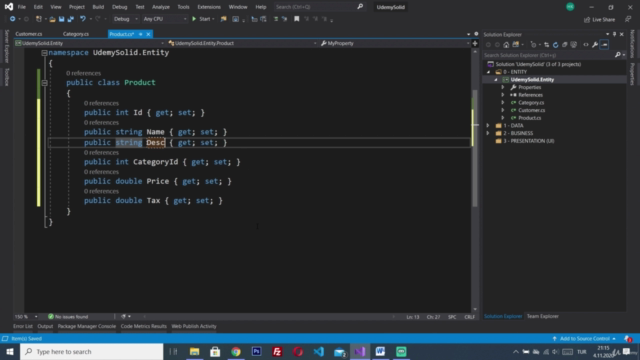This screenshot has width=640, height=360.
Task: Open the Error List tab
Action: coord(23,327)
